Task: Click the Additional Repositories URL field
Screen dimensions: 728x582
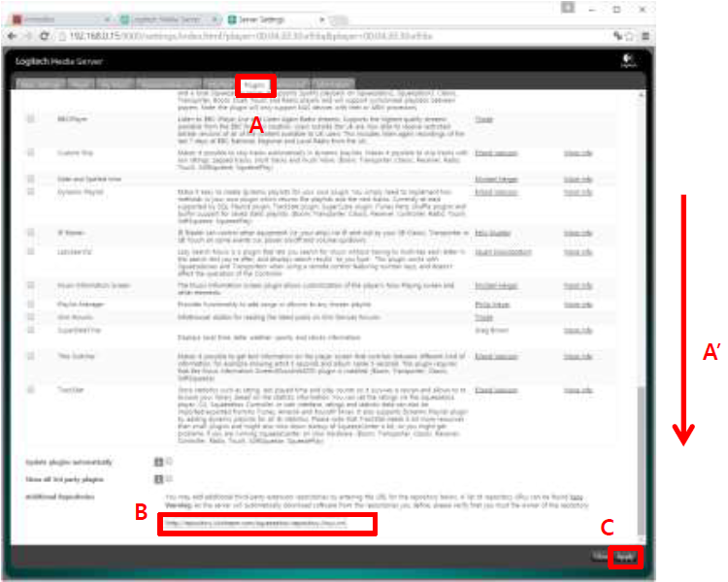Action: pyautogui.click(x=267, y=525)
